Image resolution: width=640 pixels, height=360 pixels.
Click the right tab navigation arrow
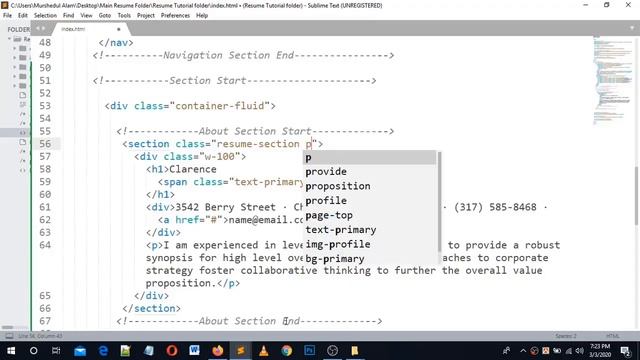[43, 29]
